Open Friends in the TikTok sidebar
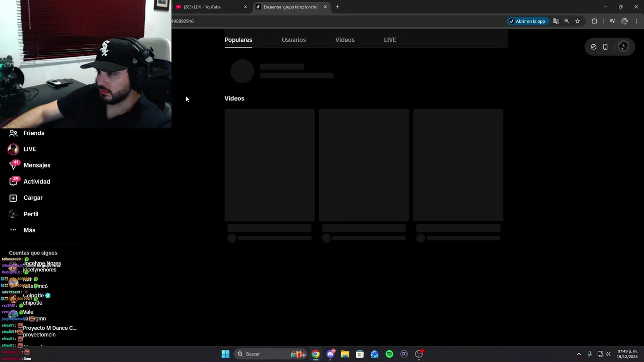The image size is (644, 362). click(27, 133)
